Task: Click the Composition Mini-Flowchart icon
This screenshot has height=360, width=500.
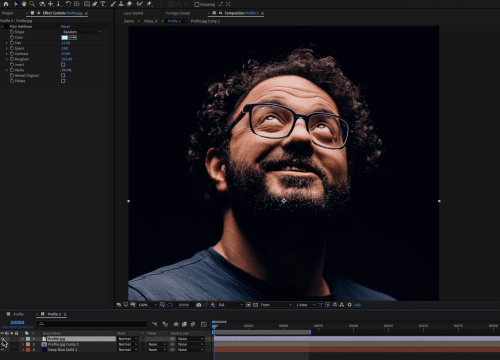Action: click(x=154, y=324)
